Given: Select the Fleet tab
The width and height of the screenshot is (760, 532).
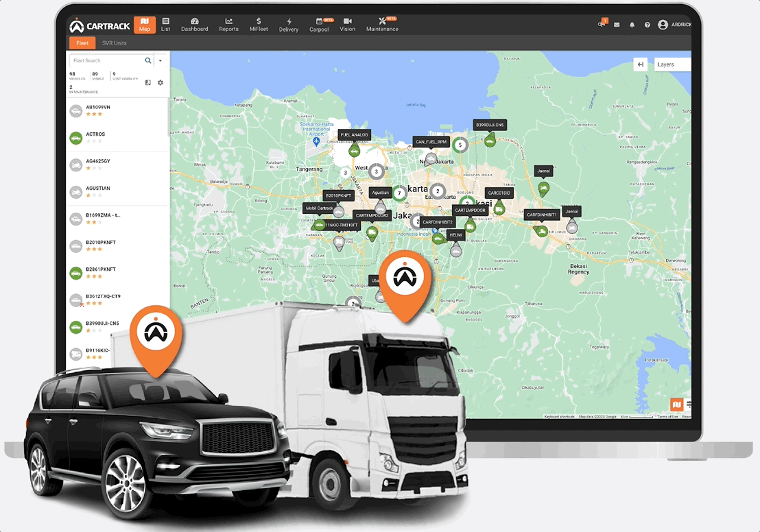Looking at the screenshot, I should [82, 43].
